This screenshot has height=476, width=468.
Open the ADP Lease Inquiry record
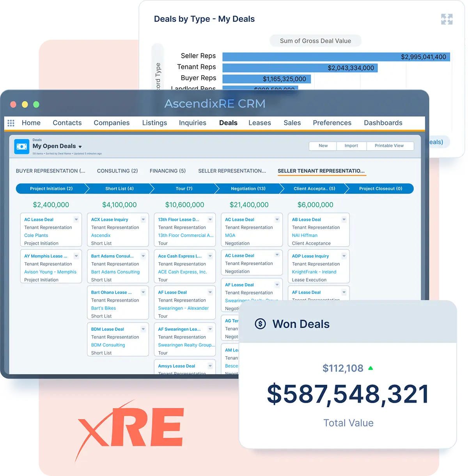[x=310, y=256]
